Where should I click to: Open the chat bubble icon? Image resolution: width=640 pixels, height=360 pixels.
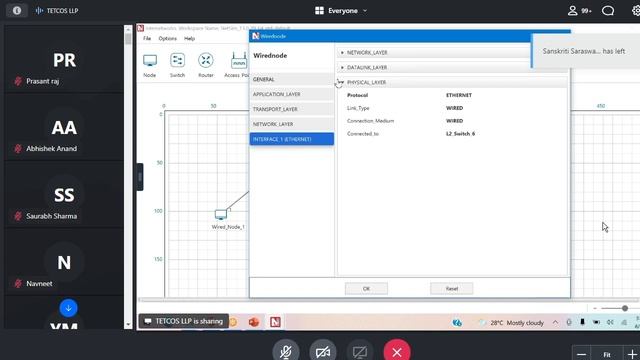click(608, 11)
